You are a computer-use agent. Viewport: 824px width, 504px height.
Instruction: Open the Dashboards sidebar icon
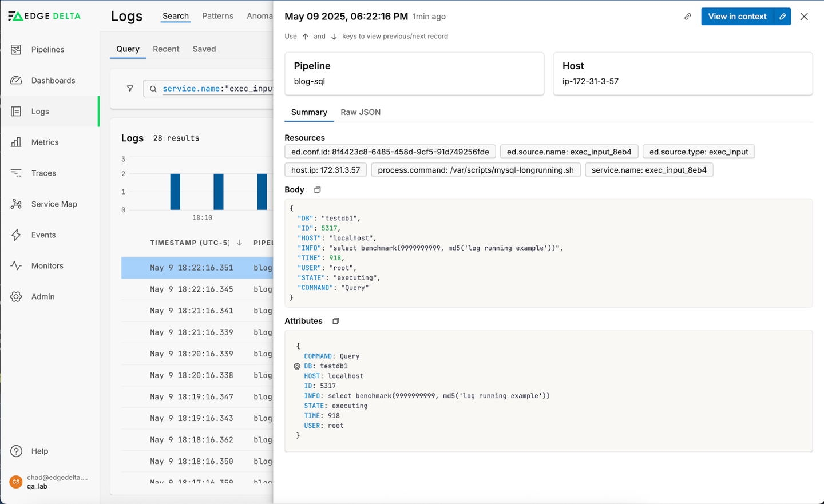16,81
